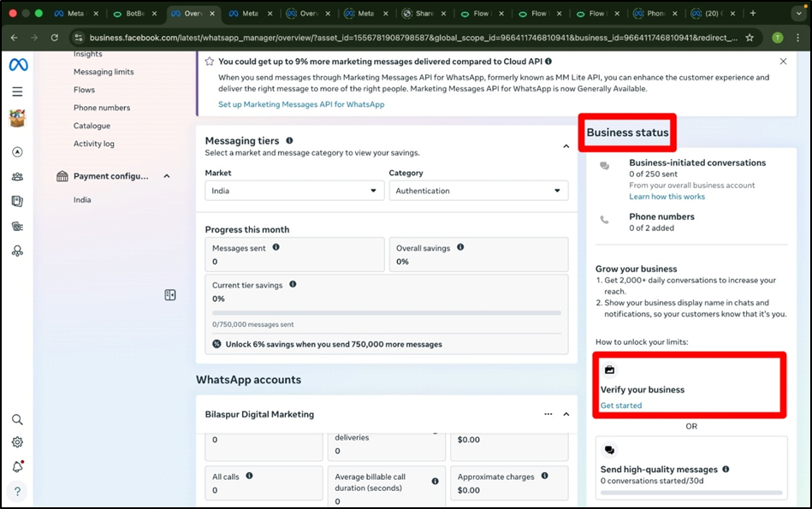Open the Market dropdown showing India
Screen dimensions: 812x509
294,191
